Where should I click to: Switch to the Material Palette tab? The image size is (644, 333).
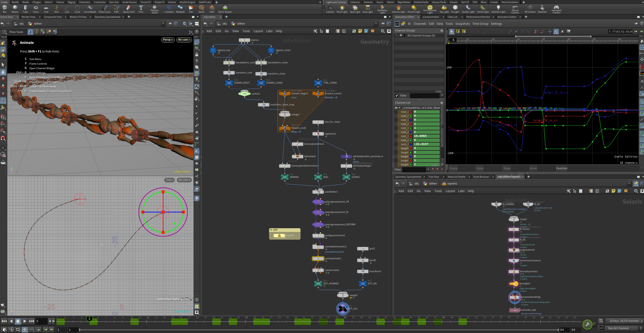pyautogui.click(x=456, y=177)
